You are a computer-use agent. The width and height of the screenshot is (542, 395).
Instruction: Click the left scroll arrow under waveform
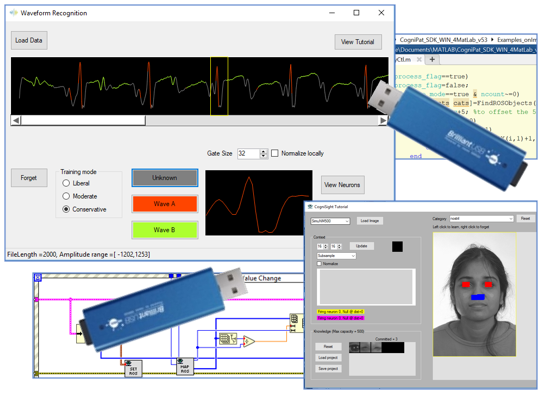(x=16, y=121)
